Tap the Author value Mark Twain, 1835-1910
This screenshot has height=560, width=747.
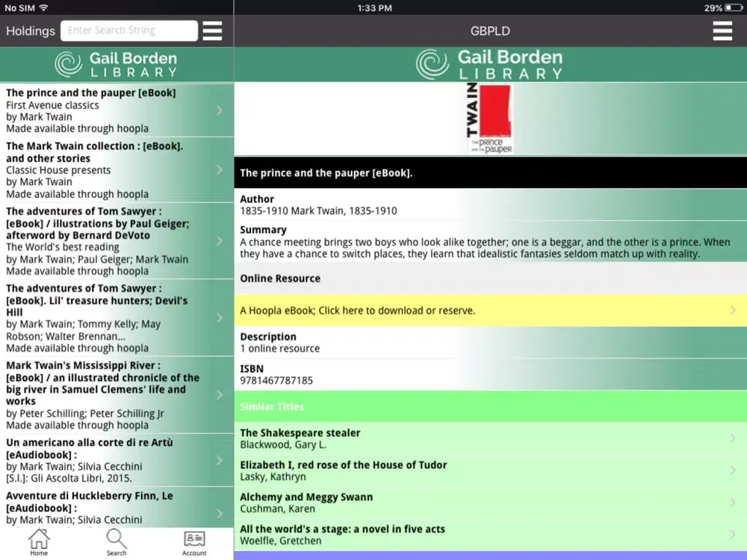tap(318, 211)
